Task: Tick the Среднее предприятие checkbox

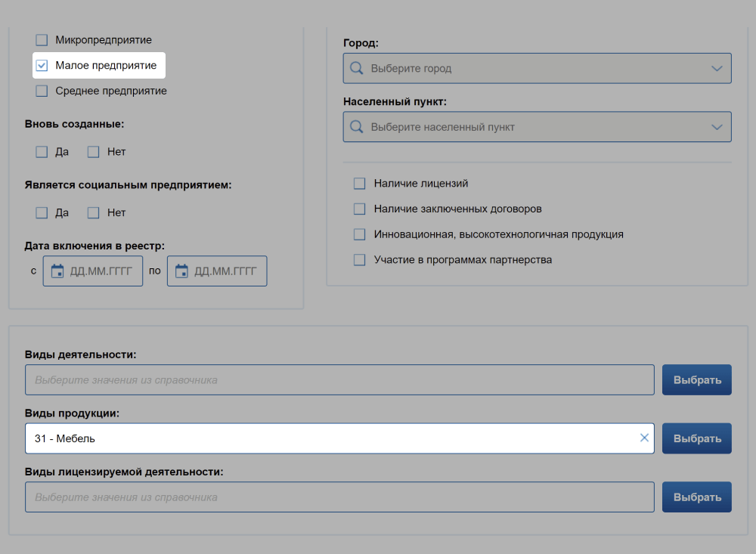Action: (x=42, y=91)
